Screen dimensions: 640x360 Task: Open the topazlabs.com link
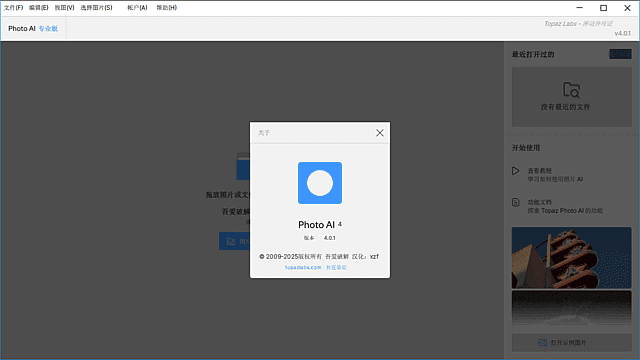click(x=303, y=267)
